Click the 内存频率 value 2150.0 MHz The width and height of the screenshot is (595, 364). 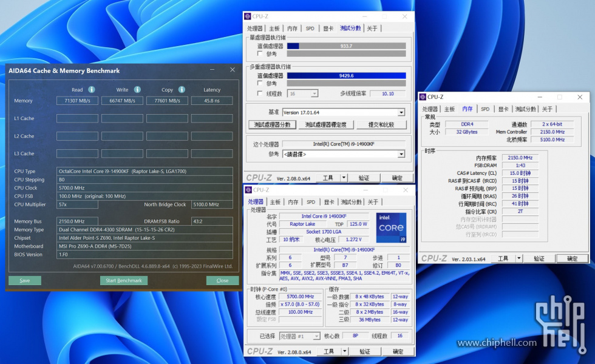coord(520,158)
